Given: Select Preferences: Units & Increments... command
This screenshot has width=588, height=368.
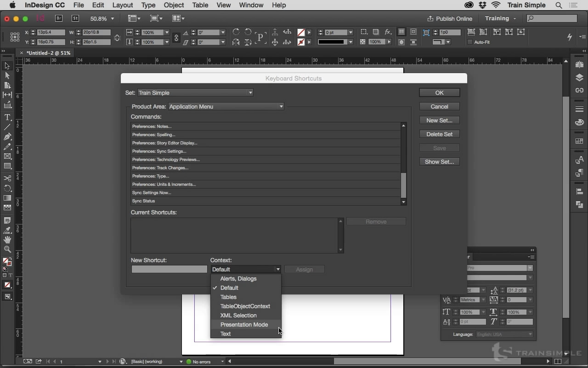Looking at the screenshot, I should tap(266, 184).
